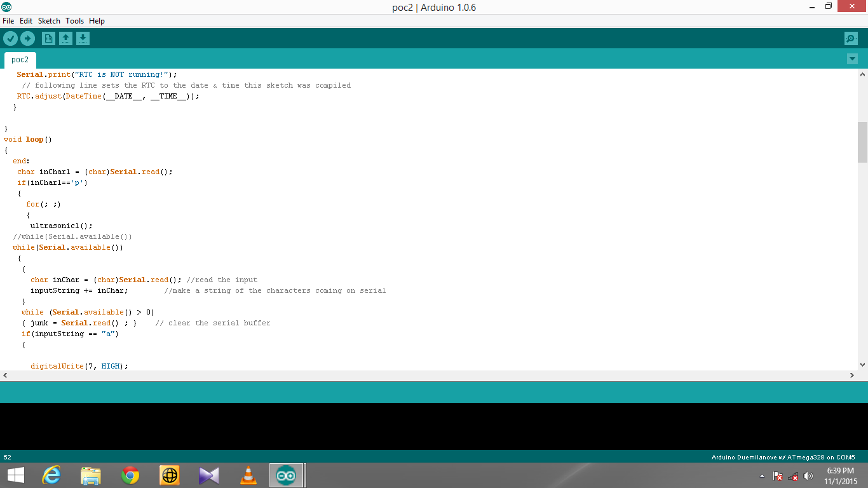Image resolution: width=868 pixels, height=488 pixels.
Task: Click the horizontal scroll left arrow
Action: [5, 376]
